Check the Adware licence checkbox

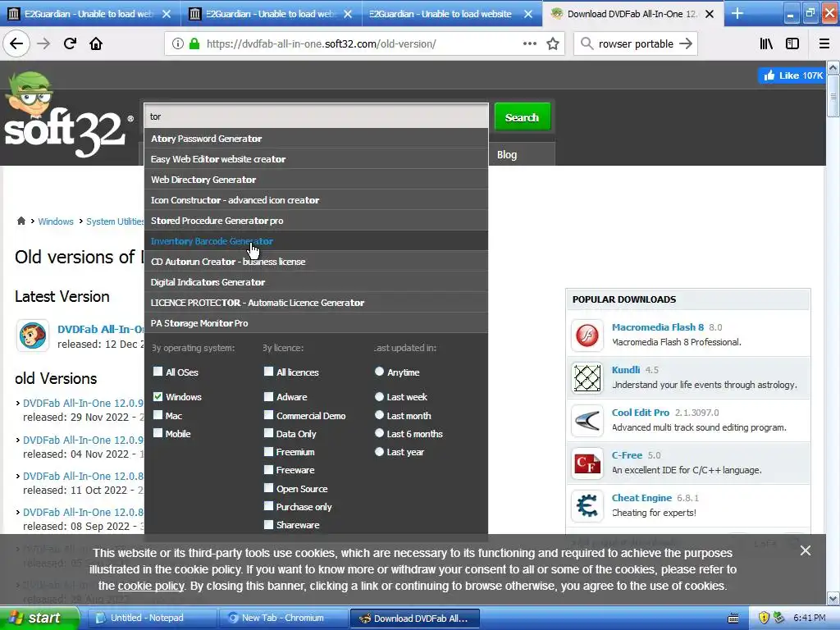(x=269, y=396)
